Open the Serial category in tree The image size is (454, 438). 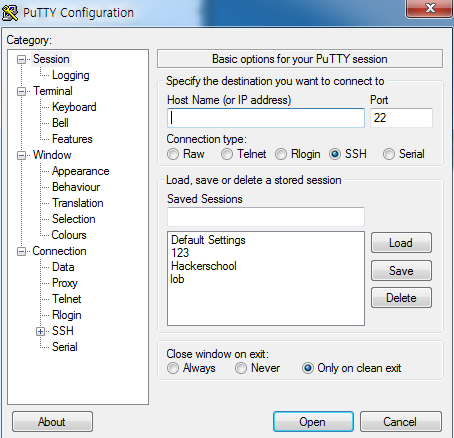point(65,347)
